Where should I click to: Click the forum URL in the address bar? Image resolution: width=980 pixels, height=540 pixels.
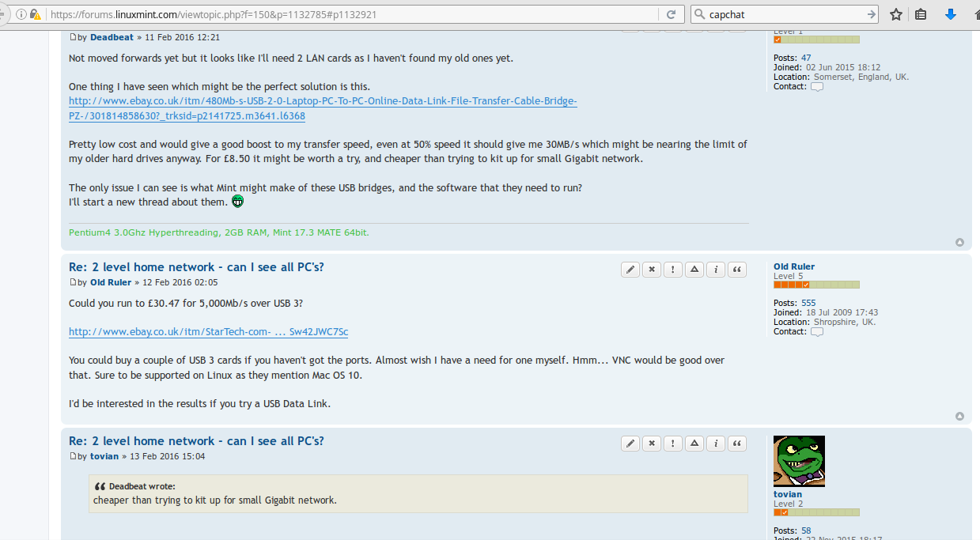tap(214, 14)
